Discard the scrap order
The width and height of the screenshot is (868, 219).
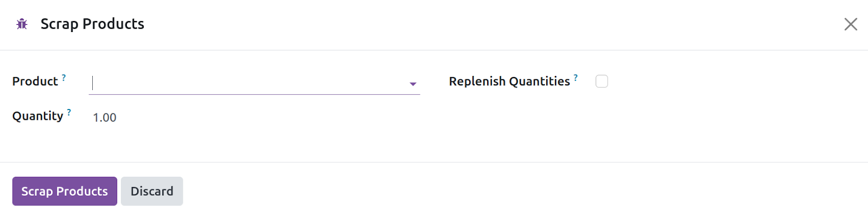click(152, 191)
